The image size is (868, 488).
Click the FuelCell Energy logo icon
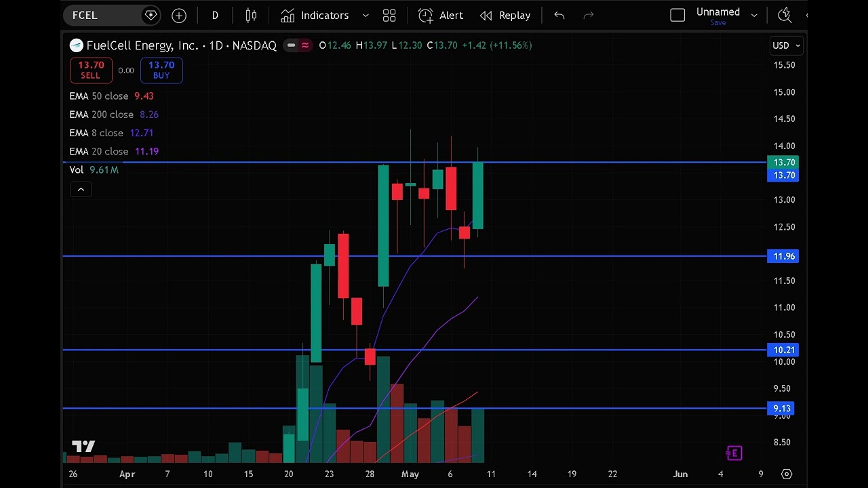77,45
